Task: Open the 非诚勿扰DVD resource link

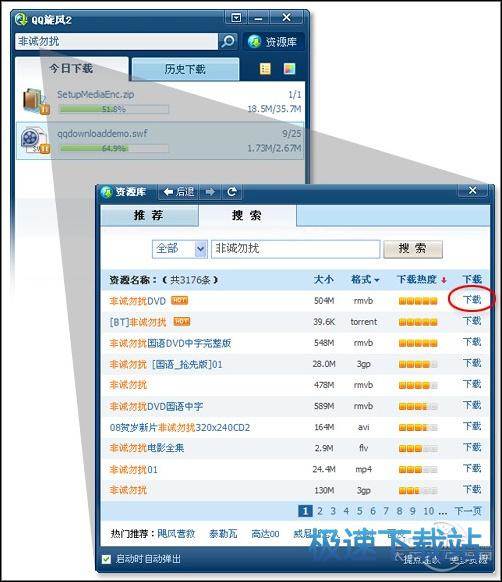Action: [138, 301]
